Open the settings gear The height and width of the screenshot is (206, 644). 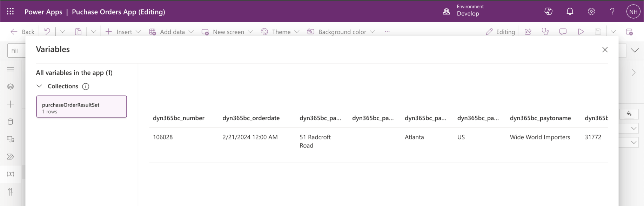point(591,12)
